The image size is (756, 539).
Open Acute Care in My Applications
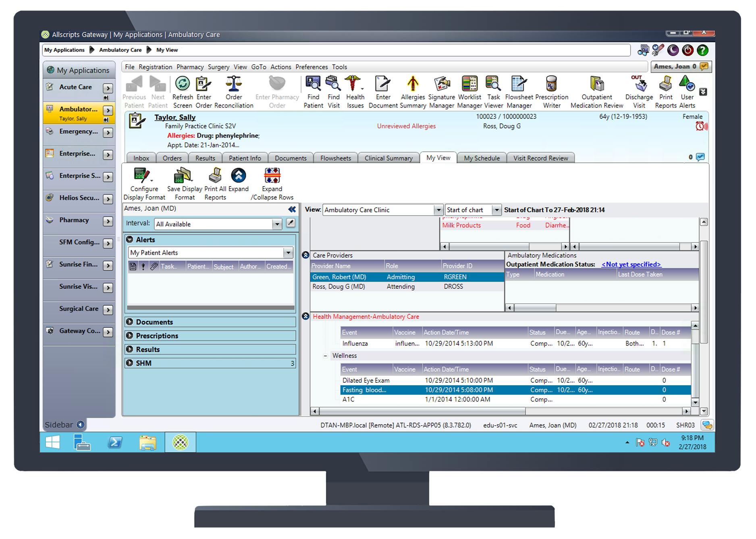[x=79, y=89]
